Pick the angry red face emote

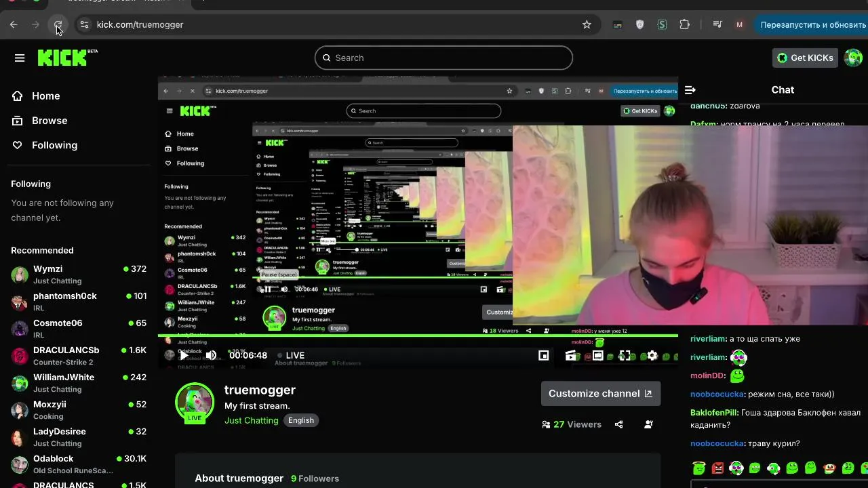click(717, 468)
